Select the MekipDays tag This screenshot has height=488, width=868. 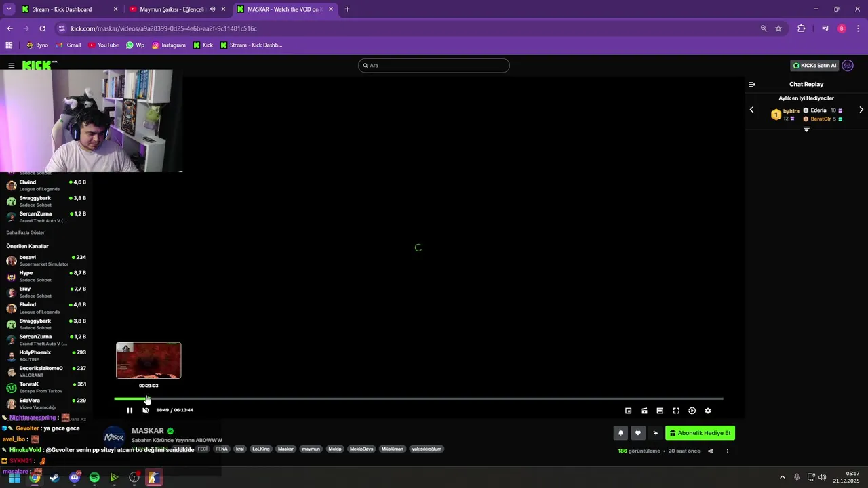click(x=361, y=449)
